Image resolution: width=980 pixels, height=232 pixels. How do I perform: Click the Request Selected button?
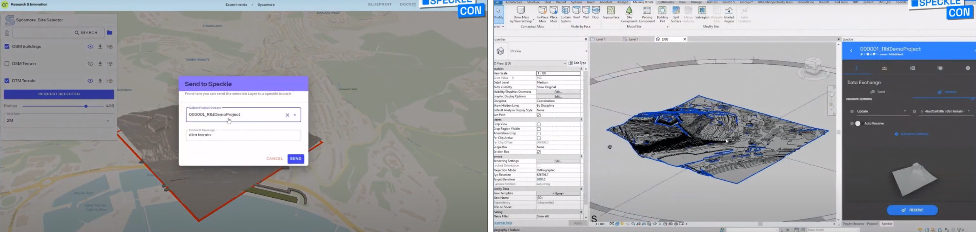59,94
